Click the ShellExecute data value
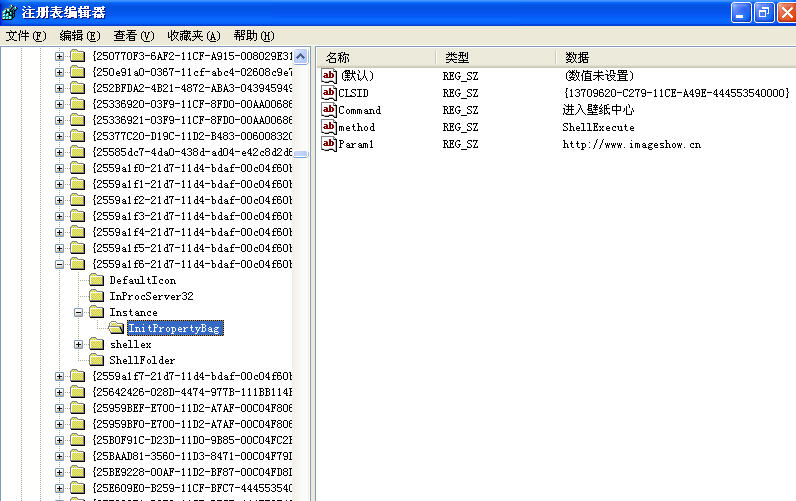Viewport: 796px width, 501px height. [x=598, y=127]
